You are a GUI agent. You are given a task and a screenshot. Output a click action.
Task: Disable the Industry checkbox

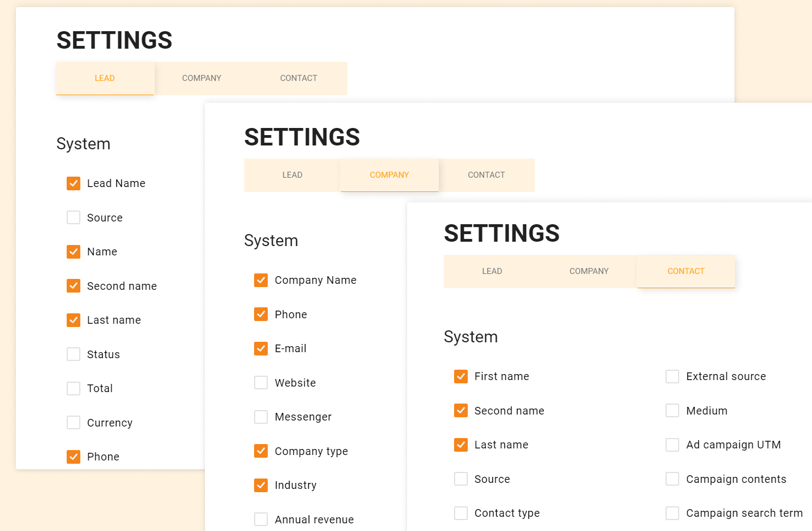(261, 485)
